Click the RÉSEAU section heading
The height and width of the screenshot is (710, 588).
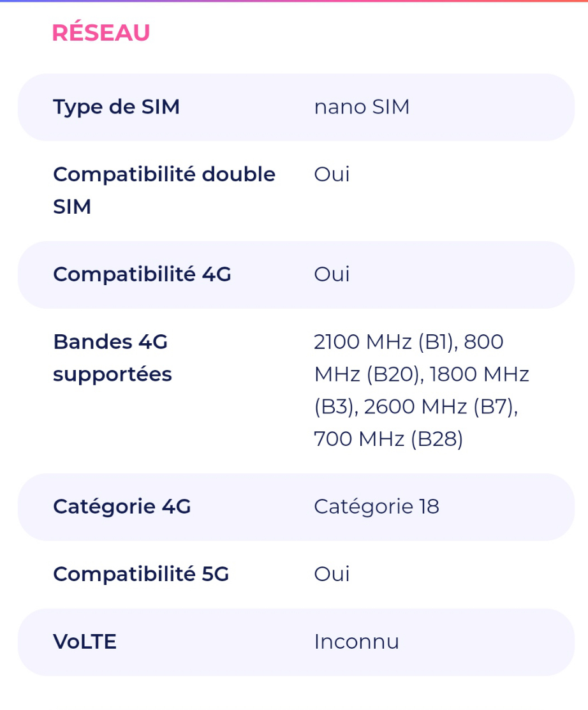pos(101,33)
